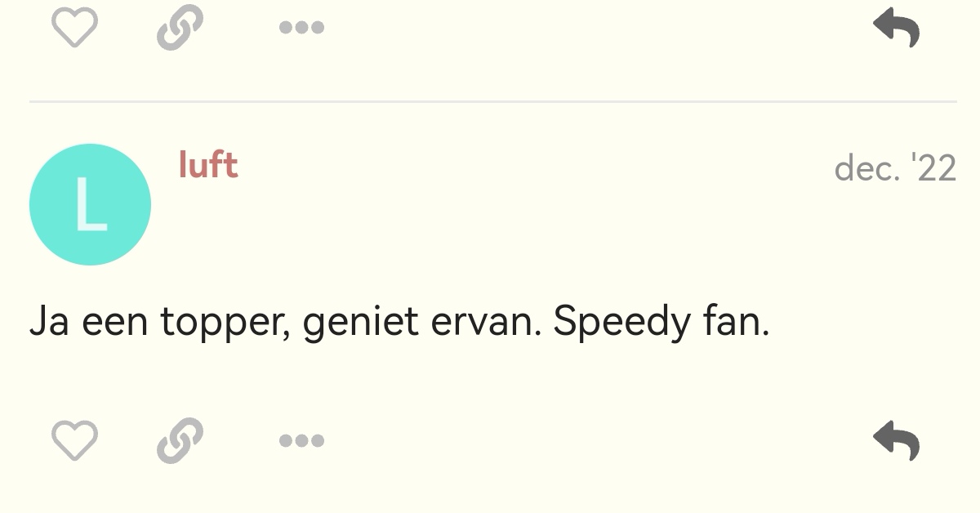The height and width of the screenshot is (513, 980).
Task: Open more actions under luft's post
Action: tap(301, 441)
